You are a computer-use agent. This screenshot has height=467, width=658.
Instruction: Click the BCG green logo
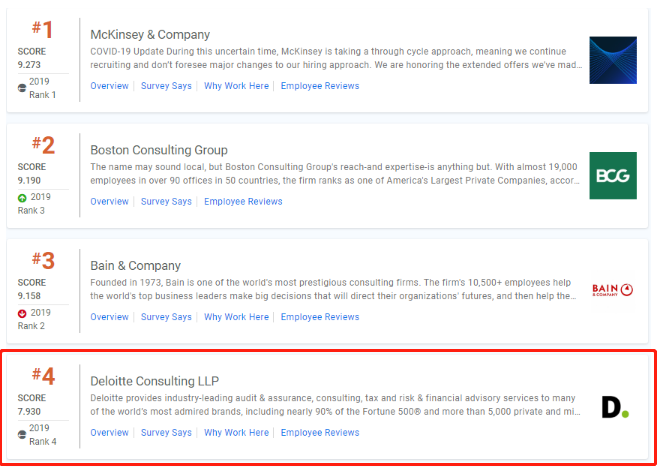[x=613, y=175]
